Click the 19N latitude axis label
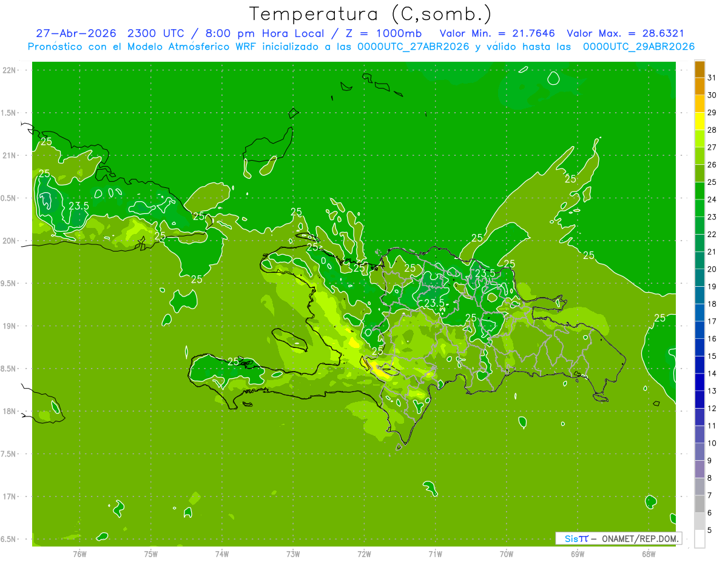The height and width of the screenshot is (562, 728). pyautogui.click(x=10, y=326)
